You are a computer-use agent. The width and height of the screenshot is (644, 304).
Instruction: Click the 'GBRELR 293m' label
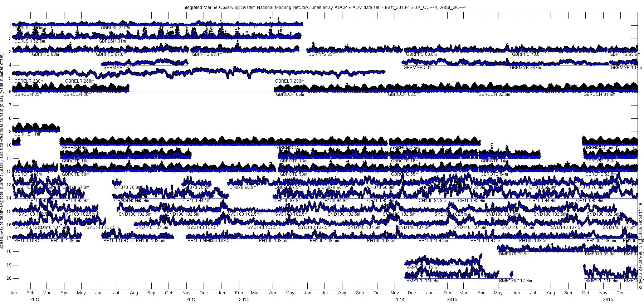point(290,81)
